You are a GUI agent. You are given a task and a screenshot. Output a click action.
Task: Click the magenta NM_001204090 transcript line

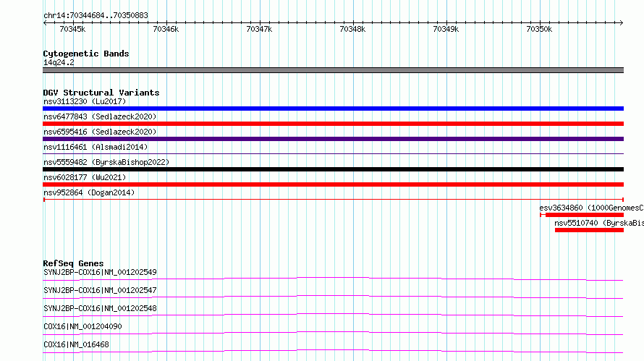coord(333,333)
